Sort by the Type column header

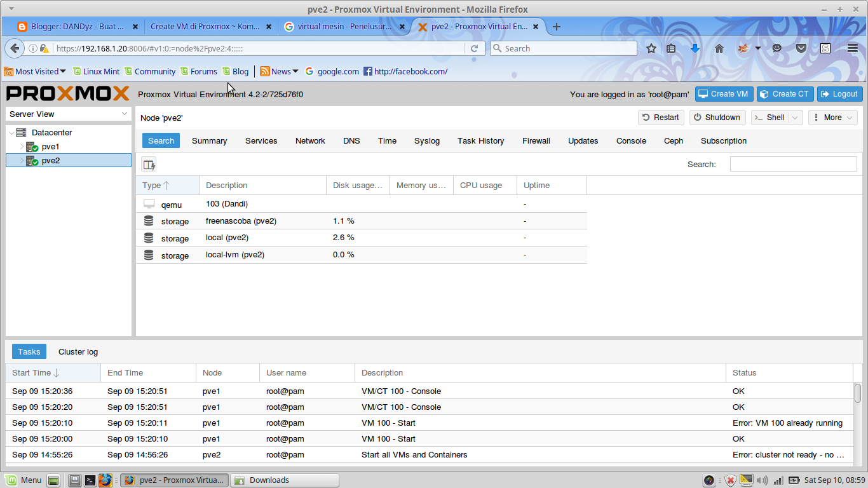pos(168,186)
